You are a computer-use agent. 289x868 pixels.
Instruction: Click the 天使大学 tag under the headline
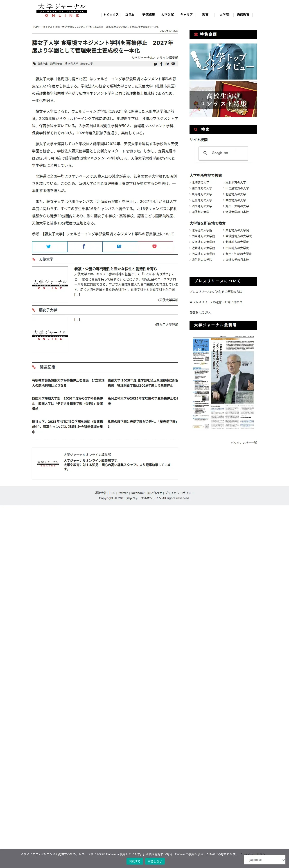(73, 64)
